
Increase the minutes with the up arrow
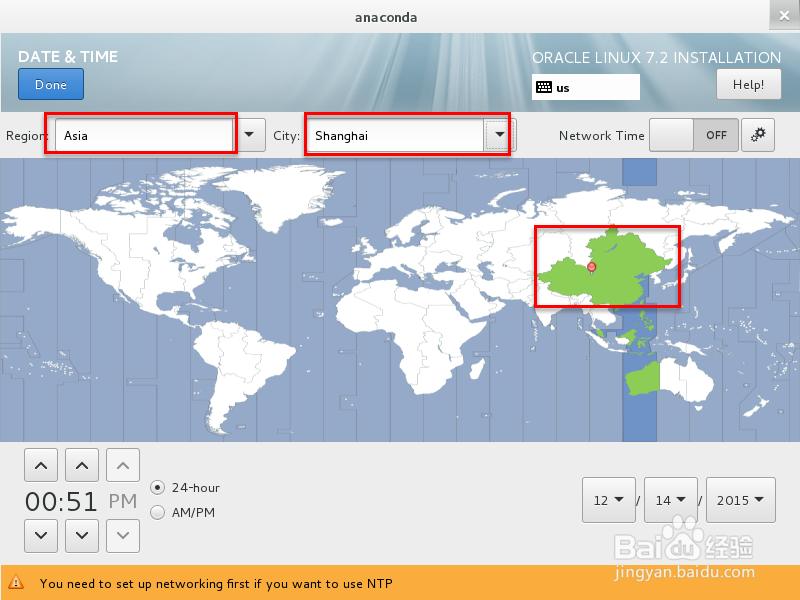click(82, 465)
